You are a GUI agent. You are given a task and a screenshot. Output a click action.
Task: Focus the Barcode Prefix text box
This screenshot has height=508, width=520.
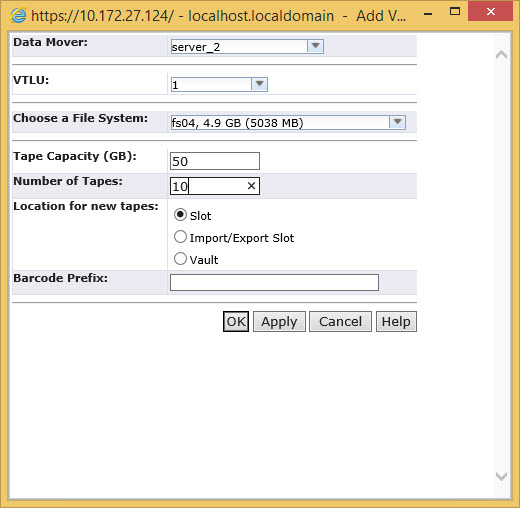[274, 282]
